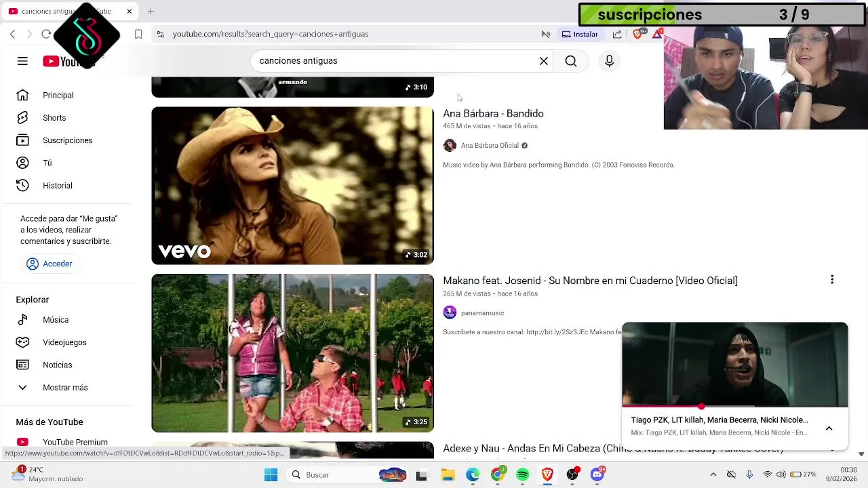Start voice search with the microphone

[609, 61]
